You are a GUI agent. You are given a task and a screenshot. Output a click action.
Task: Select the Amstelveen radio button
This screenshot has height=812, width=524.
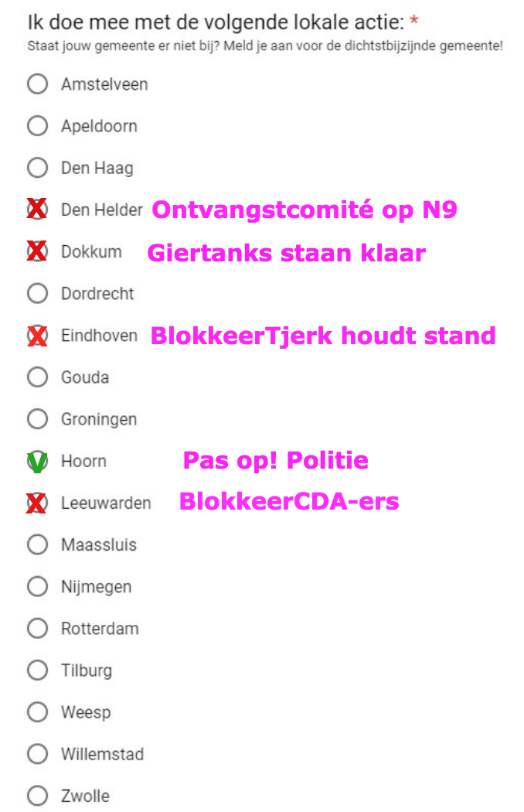coord(37,84)
